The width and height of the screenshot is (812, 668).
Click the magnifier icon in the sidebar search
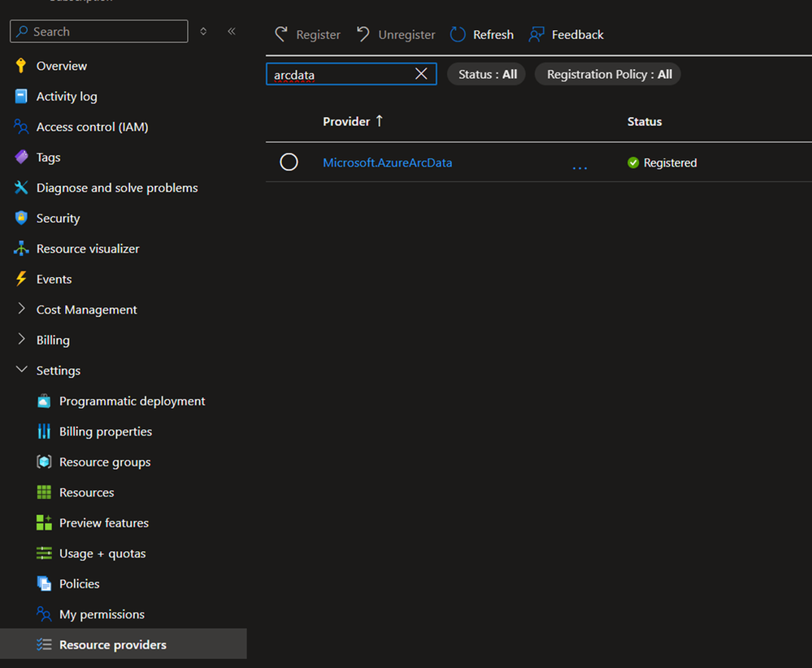coord(22,32)
